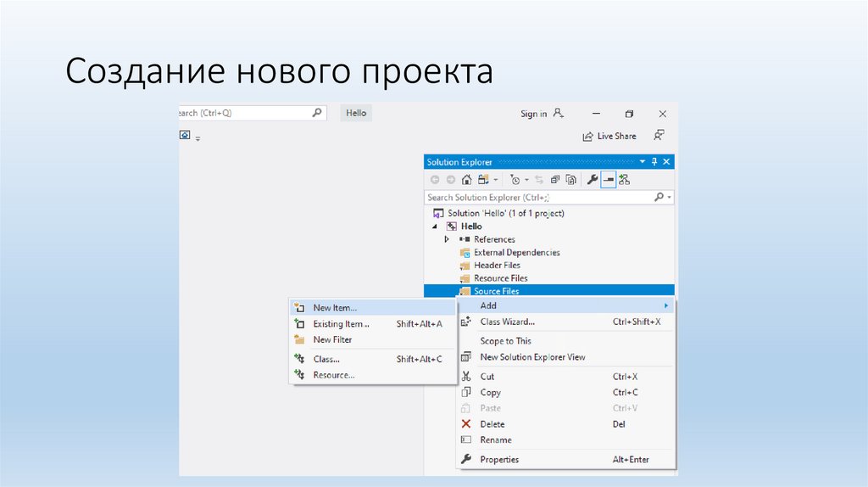Click the Live Share button
Viewport: 868px width, 487px height.
(609, 136)
